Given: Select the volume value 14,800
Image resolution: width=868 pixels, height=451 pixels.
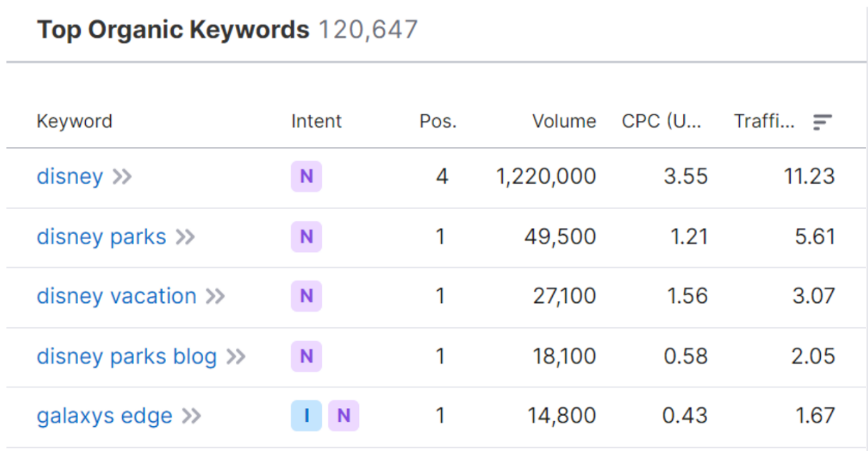Looking at the screenshot, I should point(562,415).
